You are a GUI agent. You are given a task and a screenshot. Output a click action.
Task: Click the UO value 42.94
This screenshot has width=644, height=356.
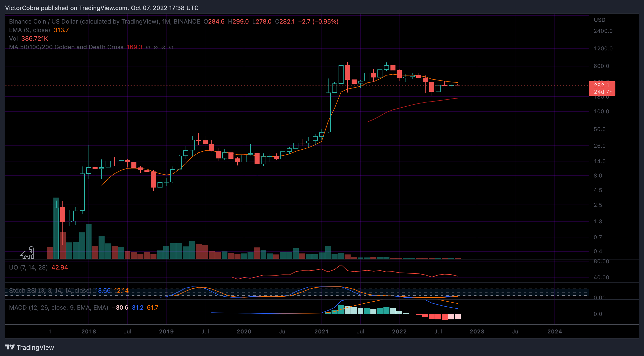60,268
